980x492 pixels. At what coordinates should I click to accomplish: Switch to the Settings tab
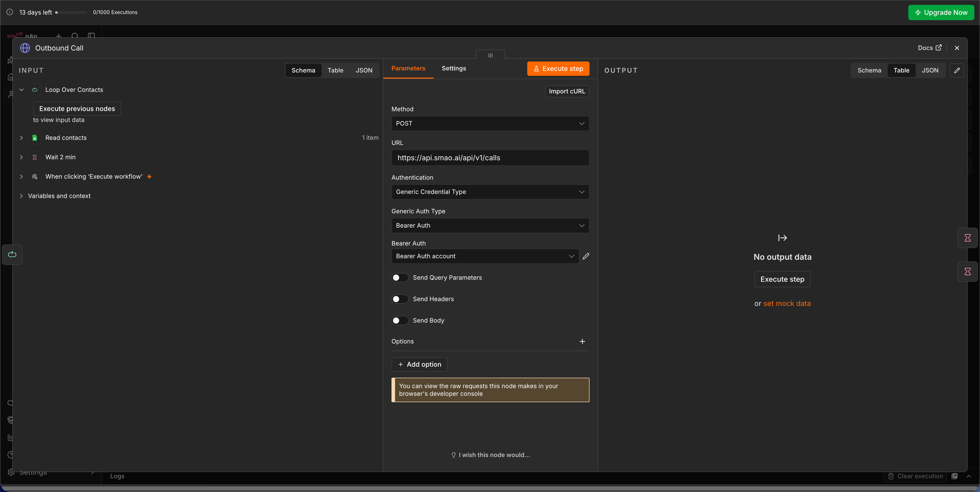(x=454, y=68)
